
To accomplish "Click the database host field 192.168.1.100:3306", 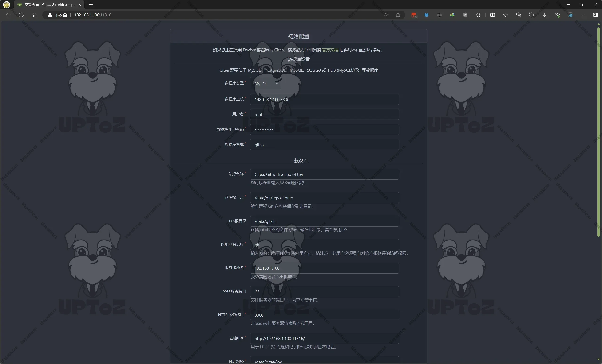I will (325, 99).
